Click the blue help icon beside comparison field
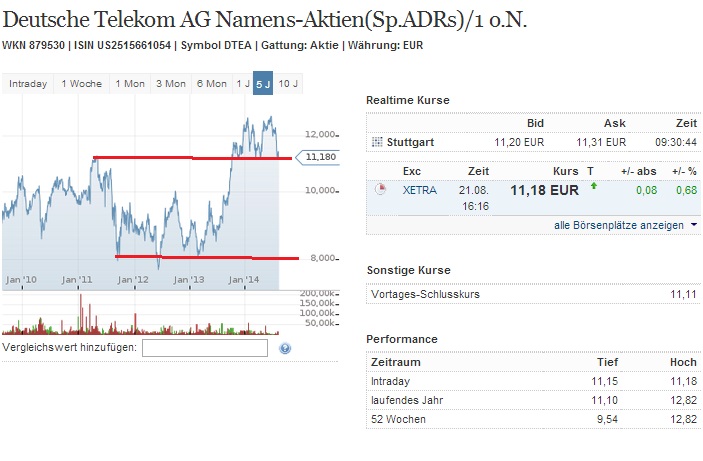The height and width of the screenshot is (461, 703). click(285, 348)
